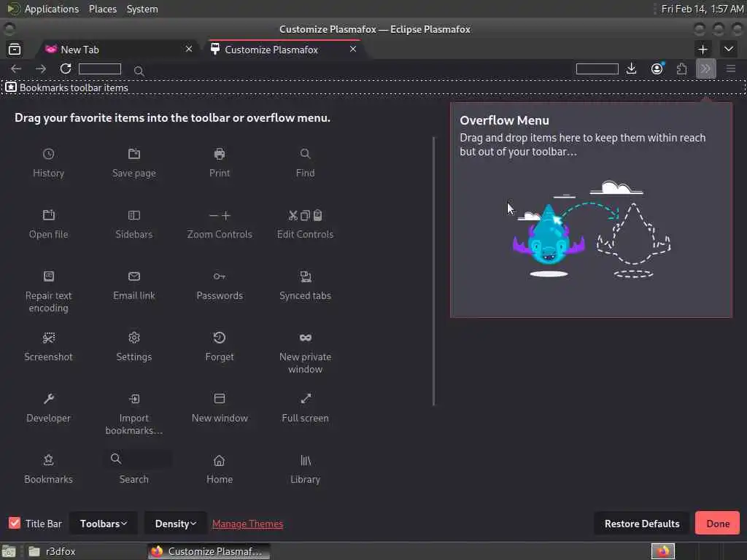Screen dimensions: 747x560
Task: Select the Passwords key icon
Action: [x=219, y=276]
